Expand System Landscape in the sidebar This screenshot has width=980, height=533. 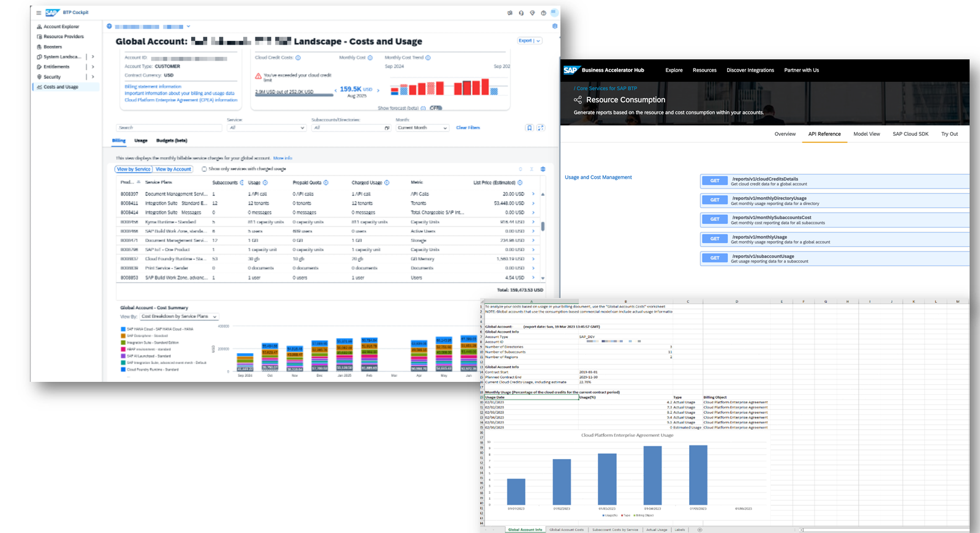pos(93,57)
